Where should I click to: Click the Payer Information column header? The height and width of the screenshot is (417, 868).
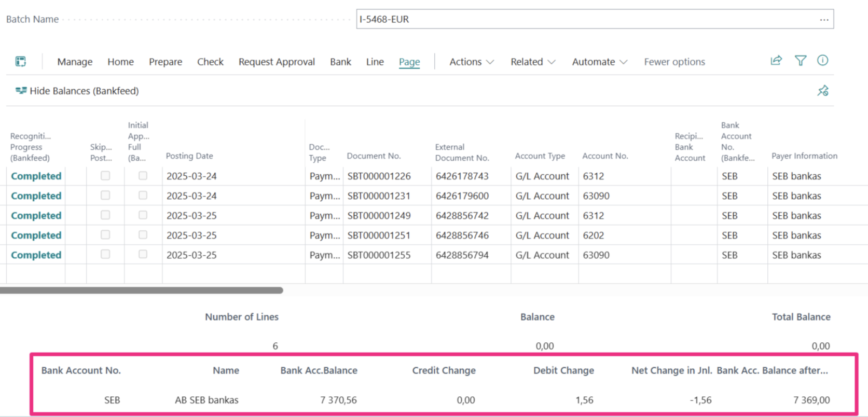(x=804, y=156)
